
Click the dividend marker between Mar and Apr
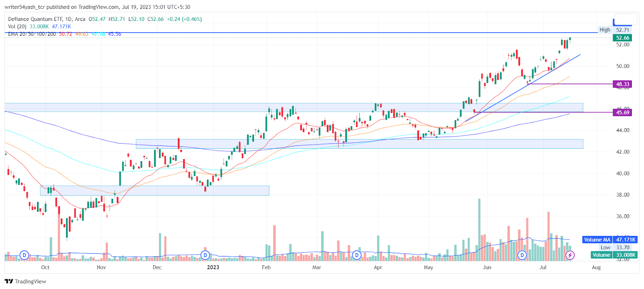click(357, 255)
